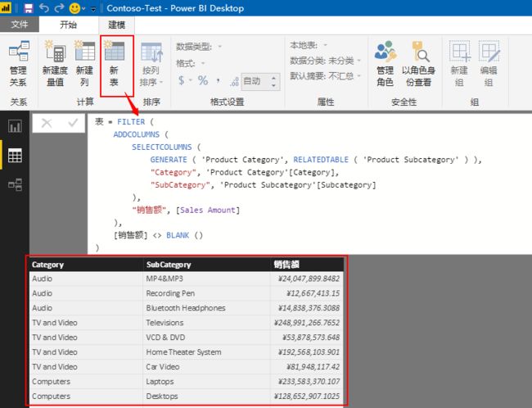Open 以角色身份查看 view as roles
The width and height of the screenshot is (532, 408).
pos(418,64)
